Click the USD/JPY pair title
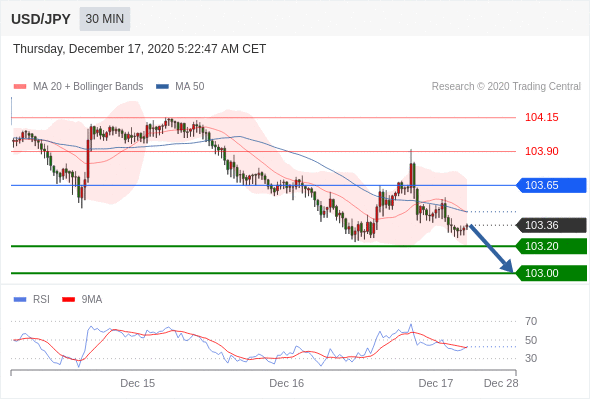The width and height of the screenshot is (590, 400). click(41, 19)
